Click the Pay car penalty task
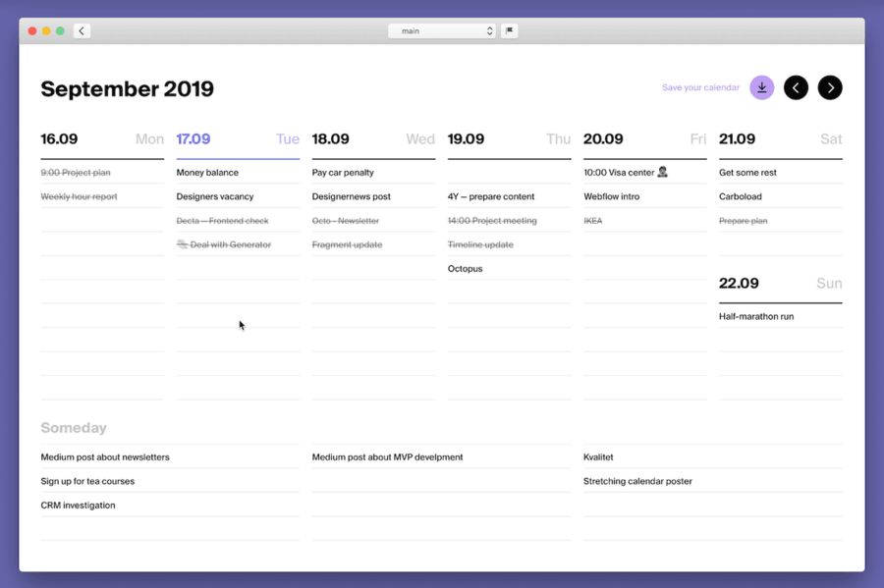Image resolution: width=884 pixels, height=588 pixels. pyautogui.click(x=343, y=173)
